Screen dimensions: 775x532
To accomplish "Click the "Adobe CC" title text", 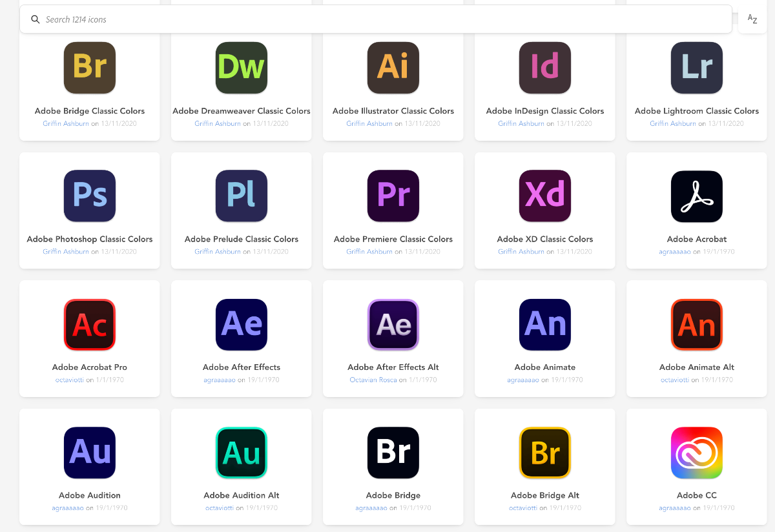I will pyautogui.click(x=697, y=496).
